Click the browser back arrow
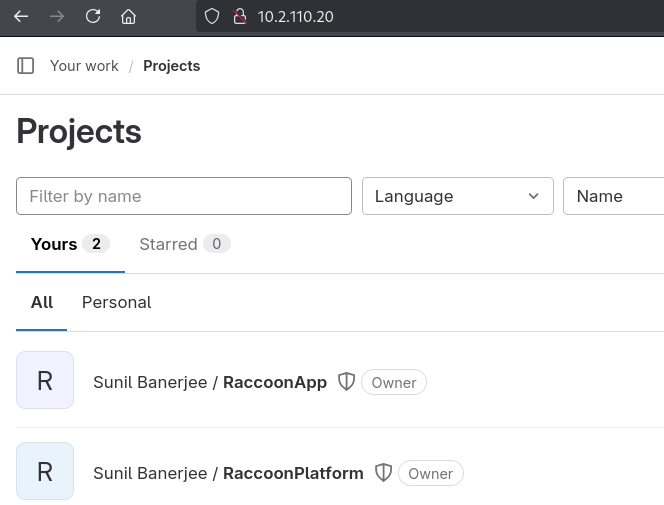This screenshot has height=505, width=664. pyautogui.click(x=21, y=16)
